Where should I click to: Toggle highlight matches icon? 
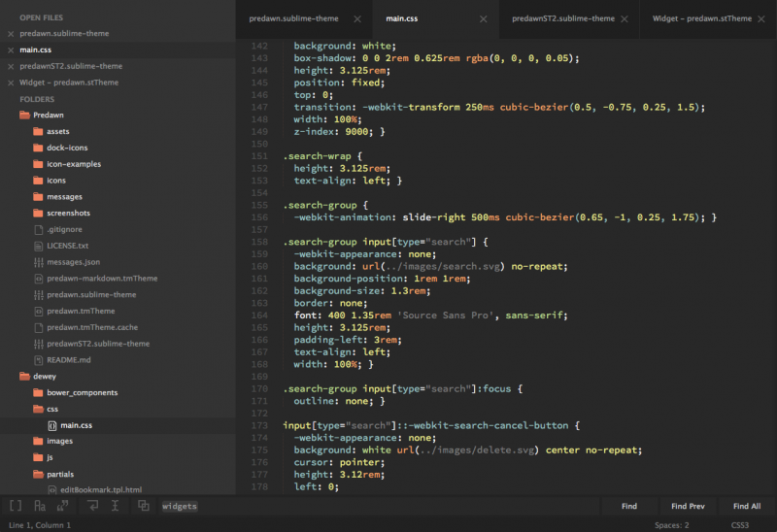click(x=143, y=506)
